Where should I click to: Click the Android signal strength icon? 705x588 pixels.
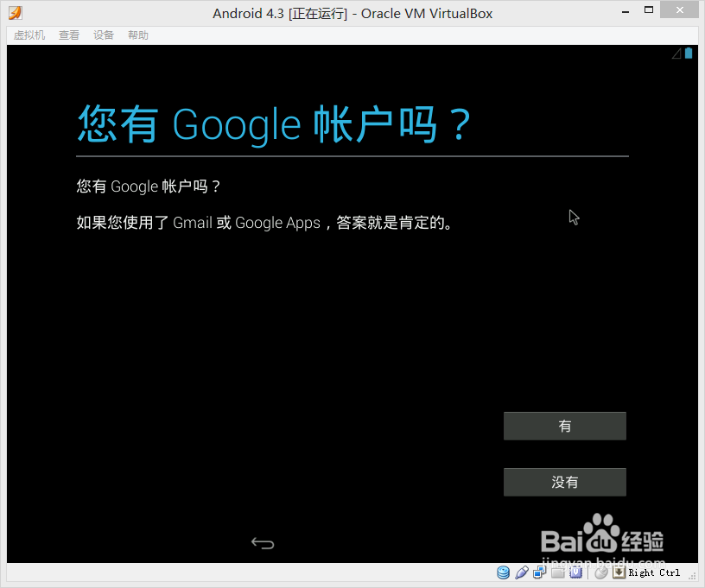(x=676, y=54)
